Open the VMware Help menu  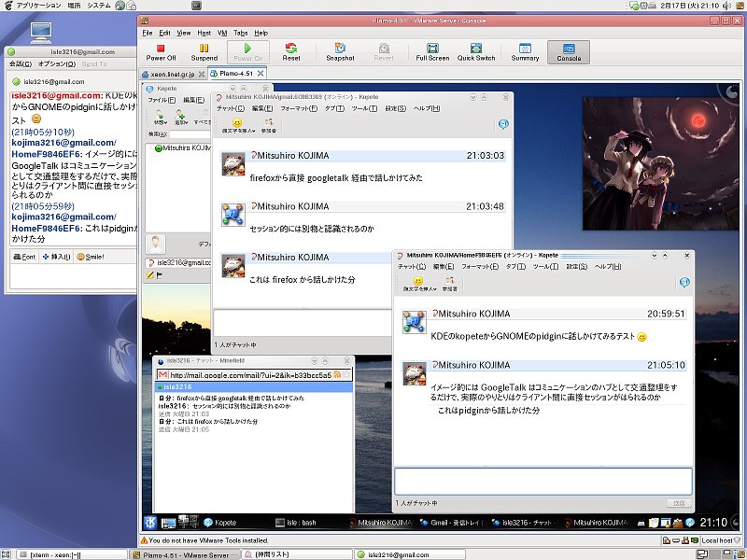coord(261,33)
